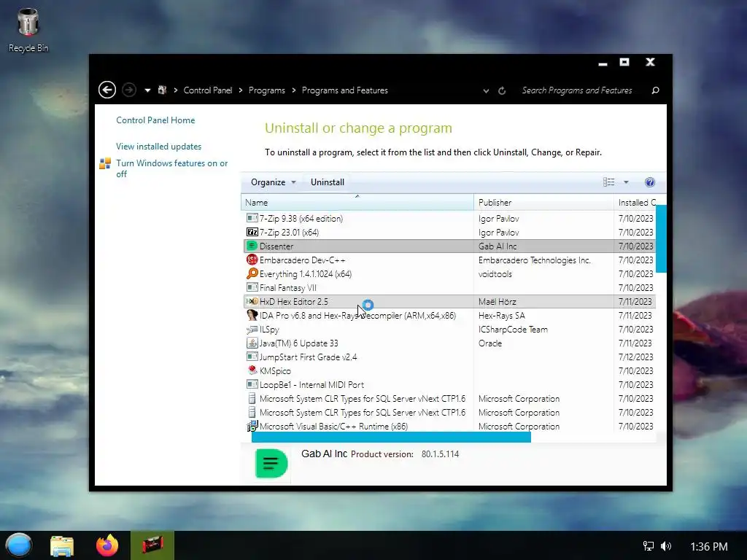Open the volume tray icon
This screenshot has height=560, width=747.
666,546
